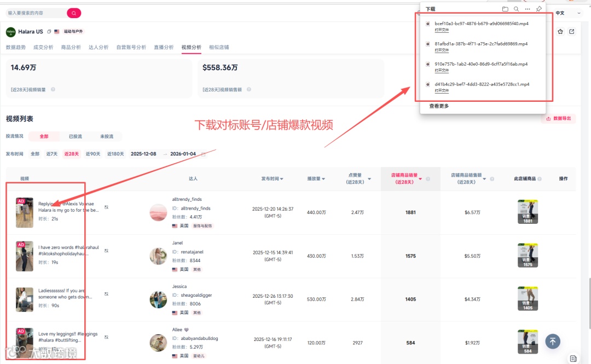The height and width of the screenshot is (364, 591).
Task: Open alltrendy_finds video thumbnail, 21s
Action: click(x=25, y=212)
